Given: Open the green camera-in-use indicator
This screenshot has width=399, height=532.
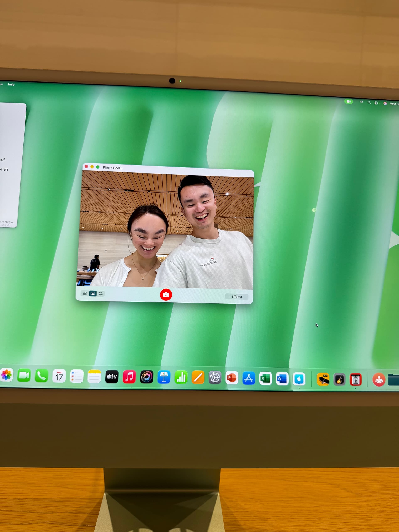Looking at the screenshot, I should tap(348, 101).
